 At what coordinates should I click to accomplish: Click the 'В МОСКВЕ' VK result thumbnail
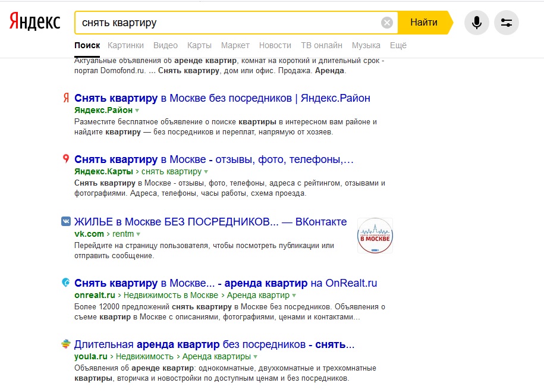pos(375,236)
